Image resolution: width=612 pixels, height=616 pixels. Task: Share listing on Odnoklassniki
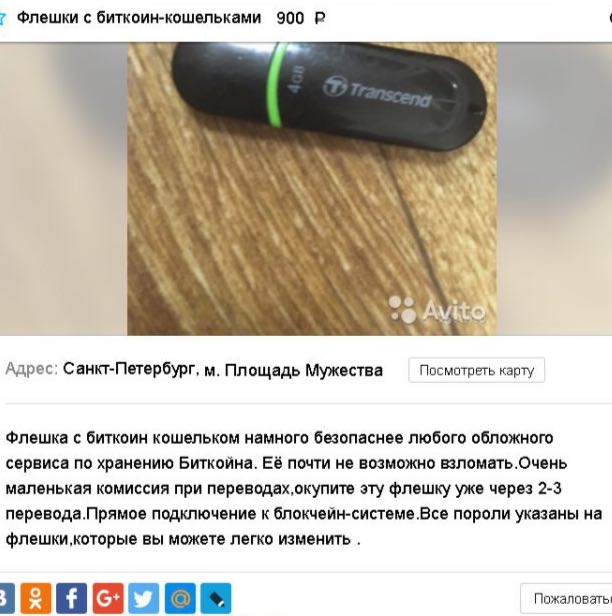(x=36, y=598)
